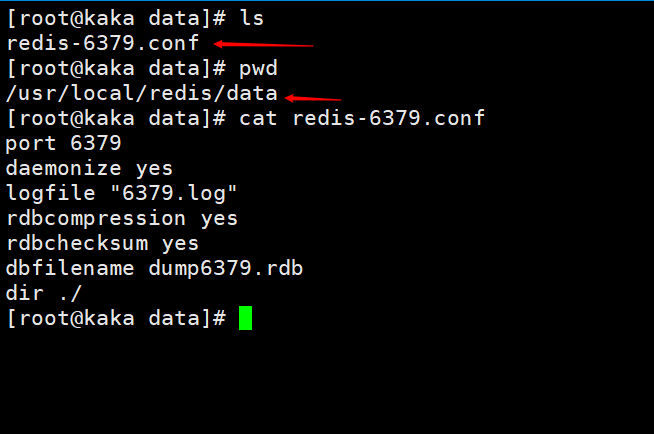Click the 'ls' command on first line
Image resolution: width=654 pixels, height=434 pixels.
pos(252,18)
